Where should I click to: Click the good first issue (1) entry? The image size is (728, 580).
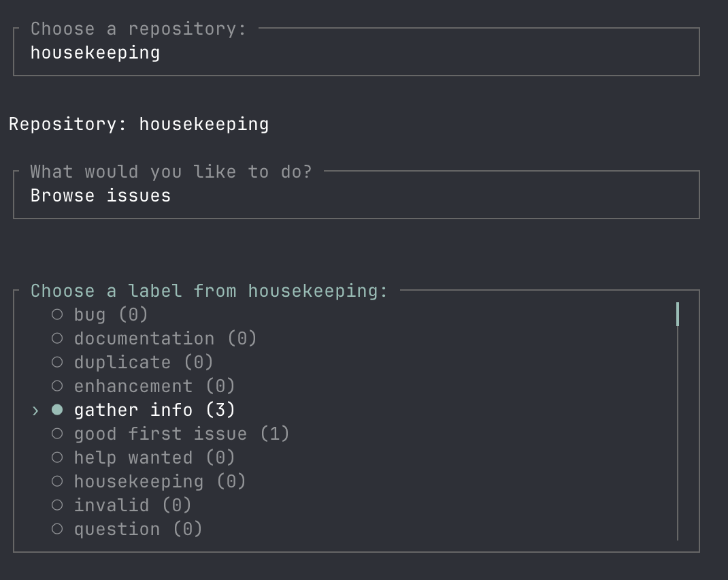point(182,434)
